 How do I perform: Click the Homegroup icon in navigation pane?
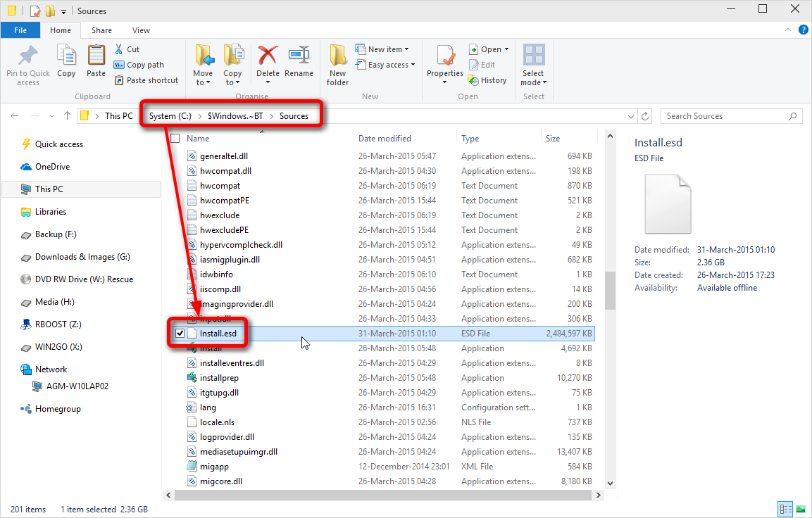click(x=26, y=409)
